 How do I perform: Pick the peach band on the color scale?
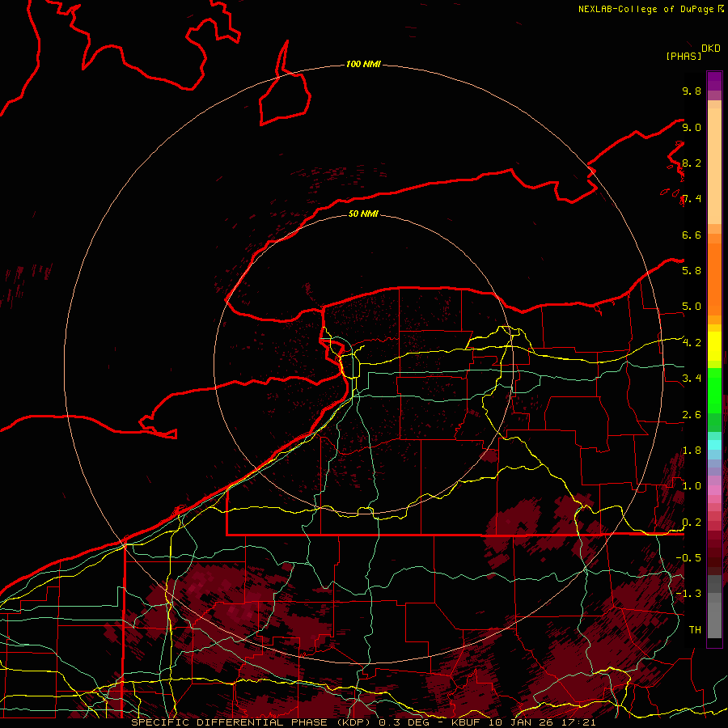click(714, 166)
